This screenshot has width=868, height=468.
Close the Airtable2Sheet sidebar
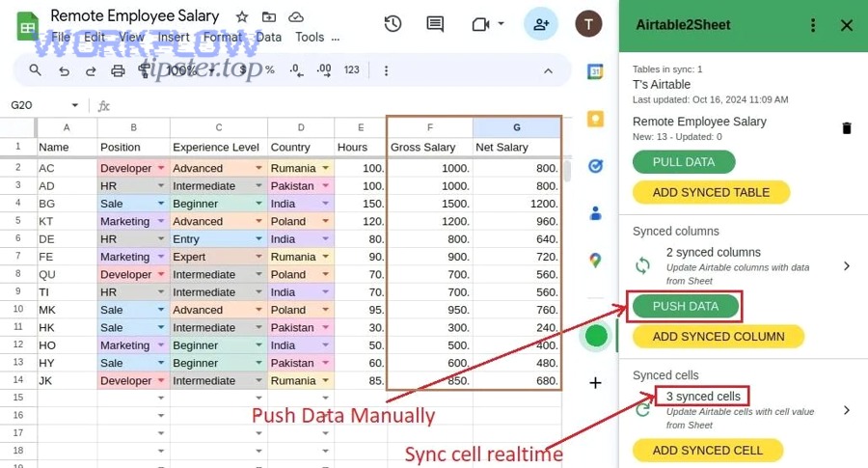pyautogui.click(x=847, y=25)
